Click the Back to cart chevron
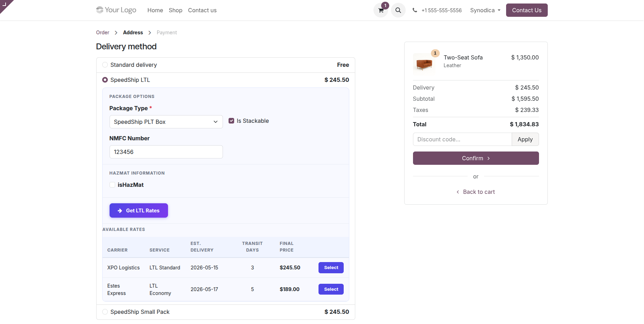The width and height of the screenshot is (644, 324). click(x=458, y=192)
